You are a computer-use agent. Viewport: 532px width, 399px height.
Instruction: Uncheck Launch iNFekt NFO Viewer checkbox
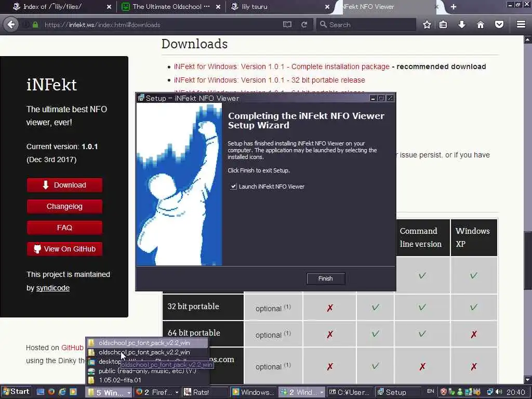tap(233, 187)
